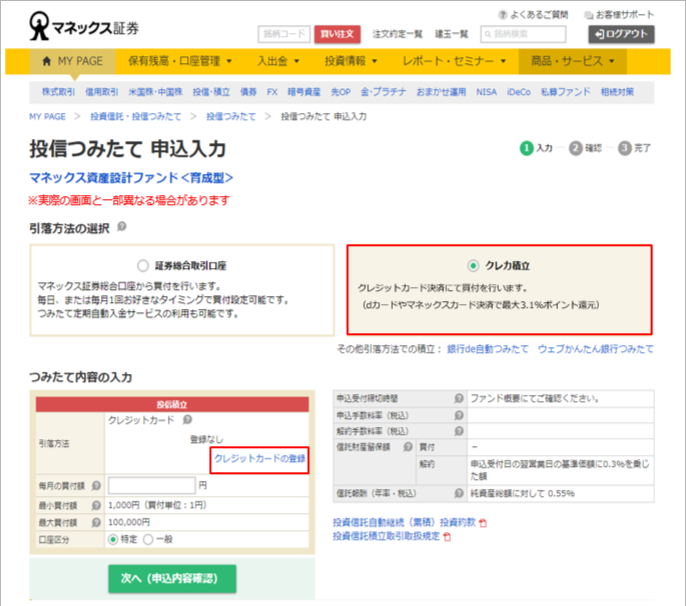This screenshot has height=606, width=686.
Task: Open ウェブかんたん銀行つみたて link
Action: (595, 349)
